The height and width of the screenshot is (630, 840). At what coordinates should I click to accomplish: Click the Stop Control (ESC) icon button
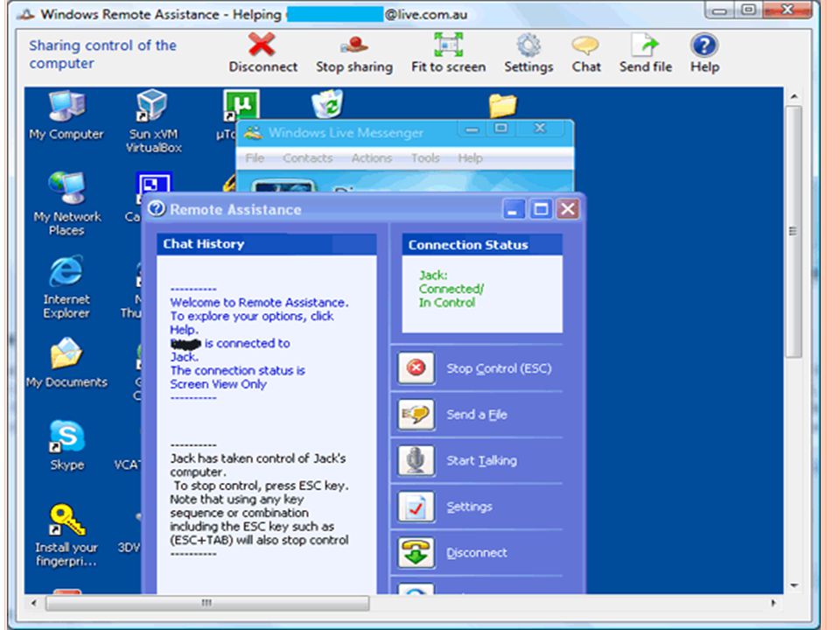(416, 368)
